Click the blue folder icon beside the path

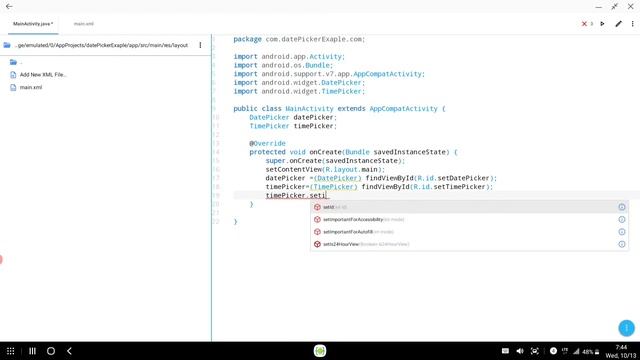click(7, 45)
